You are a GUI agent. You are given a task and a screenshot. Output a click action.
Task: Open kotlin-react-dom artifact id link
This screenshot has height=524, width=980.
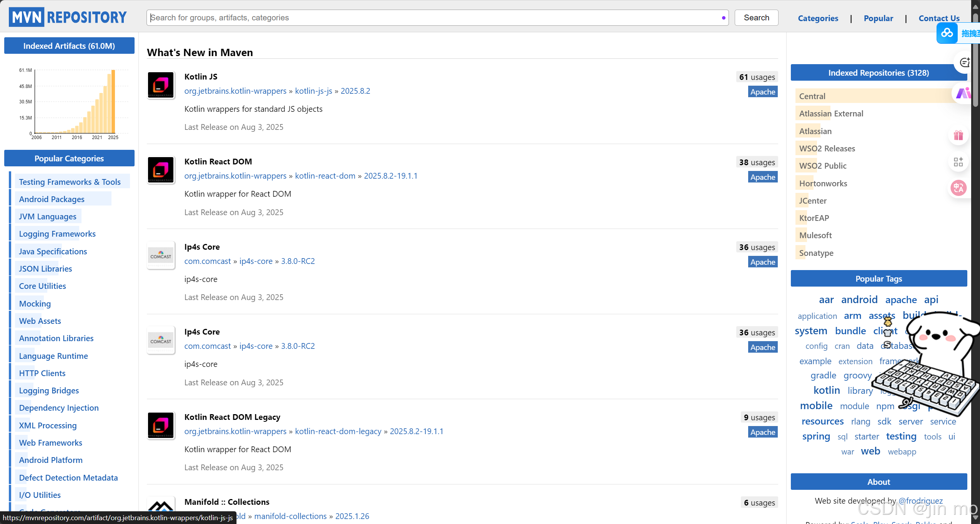pyautogui.click(x=325, y=176)
